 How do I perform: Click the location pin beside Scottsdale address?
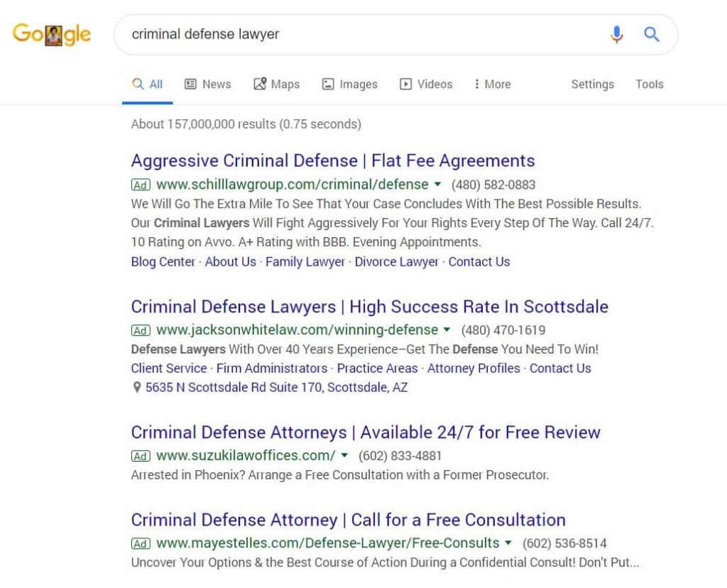click(x=137, y=388)
